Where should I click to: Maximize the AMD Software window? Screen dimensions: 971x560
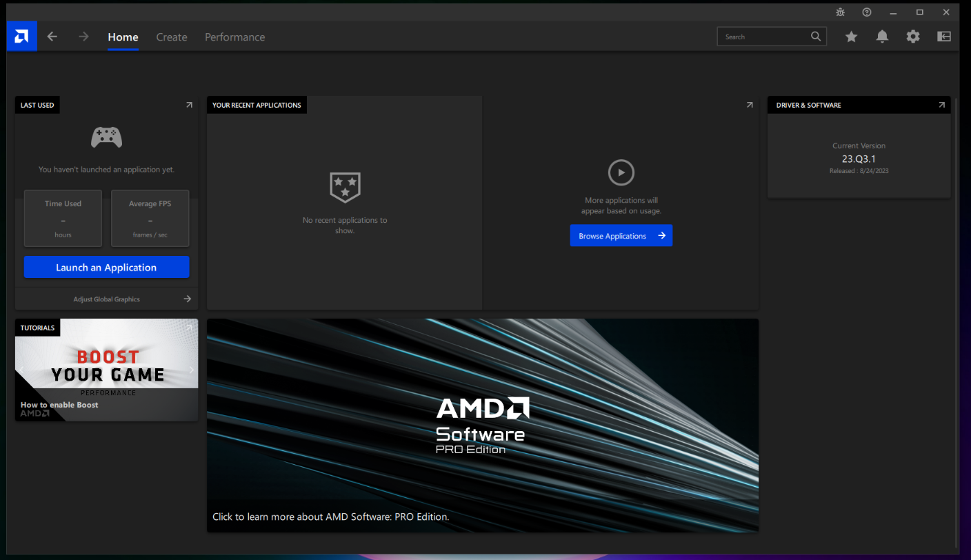(x=919, y=12)
